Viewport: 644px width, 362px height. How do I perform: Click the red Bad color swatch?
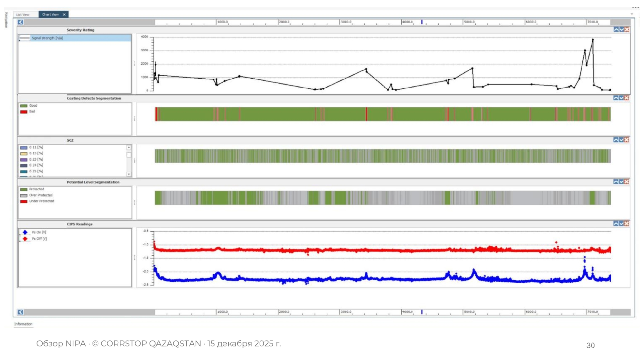pyautogui.click(x=24, y=112)
